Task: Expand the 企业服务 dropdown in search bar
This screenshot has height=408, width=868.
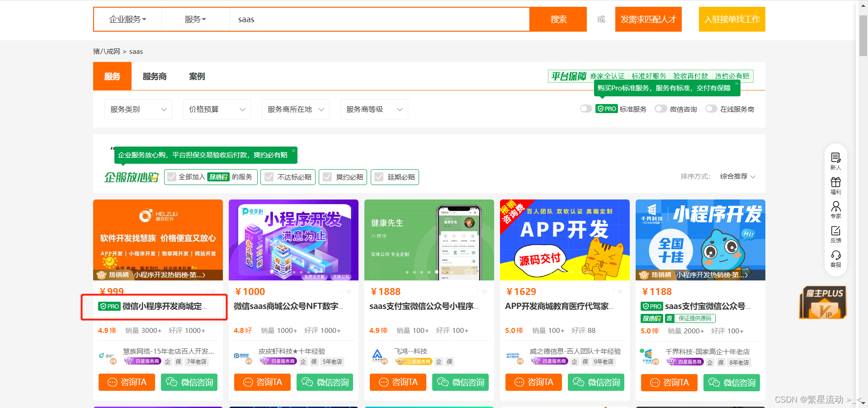Action: 127,19
